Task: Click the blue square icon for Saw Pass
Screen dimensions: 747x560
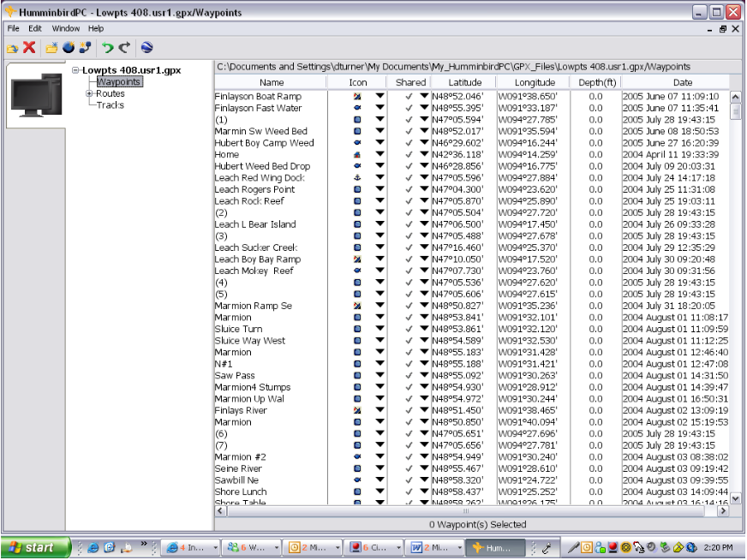Action: tap(357, 375)
